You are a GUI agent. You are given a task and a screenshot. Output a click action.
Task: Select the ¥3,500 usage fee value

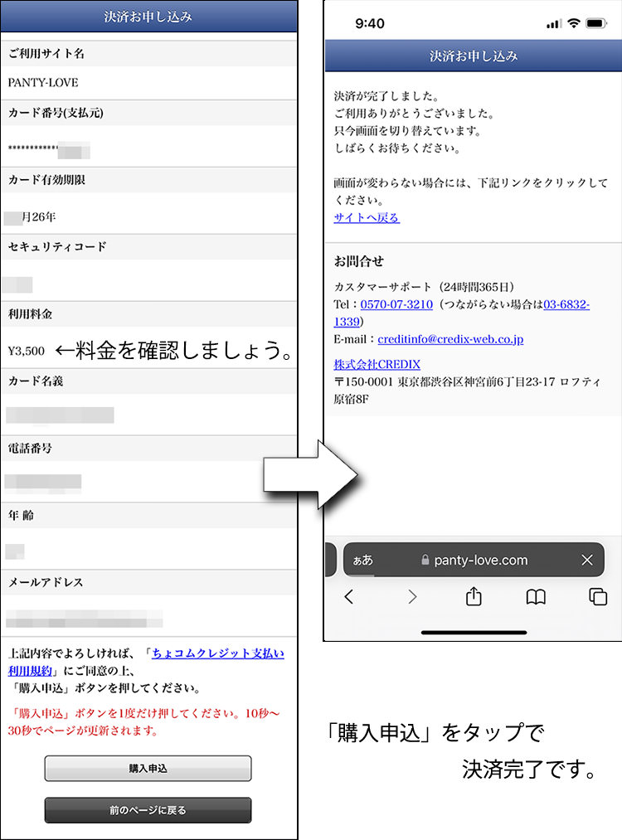pos(27,352)
